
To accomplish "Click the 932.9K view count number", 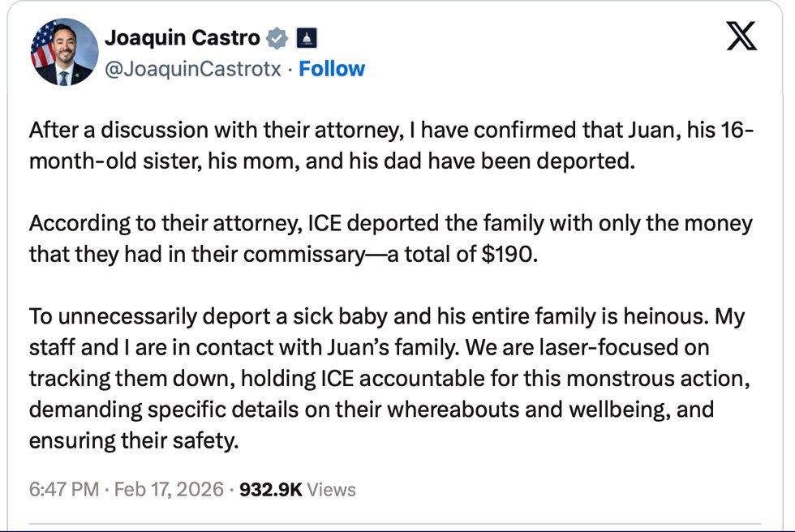I will click(x=270, y=489).
